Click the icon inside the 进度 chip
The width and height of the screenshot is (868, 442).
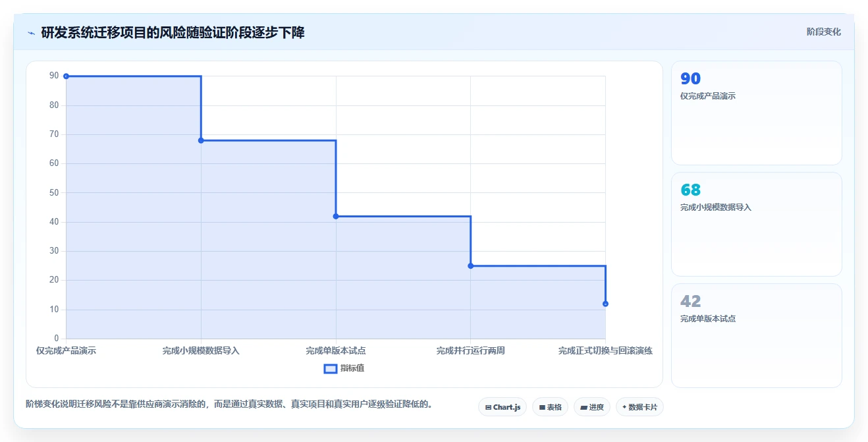[x=583, y=407]
